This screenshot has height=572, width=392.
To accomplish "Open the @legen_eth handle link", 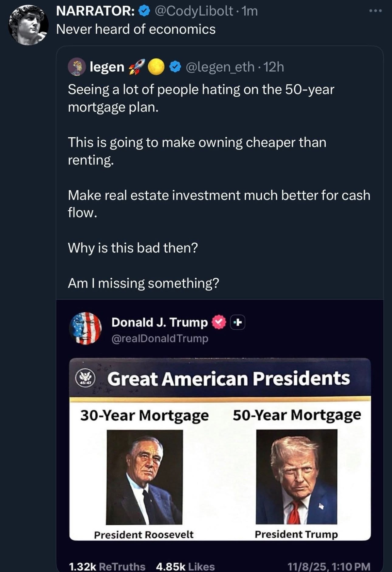I will point(220,67).
